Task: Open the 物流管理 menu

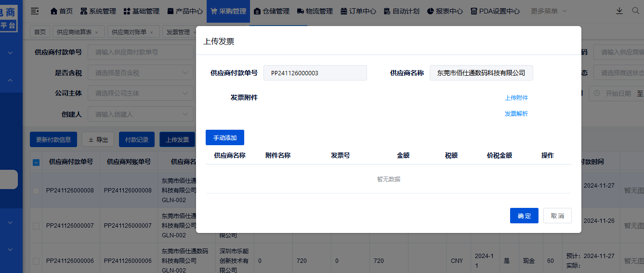Action: (x=315, y=11)
